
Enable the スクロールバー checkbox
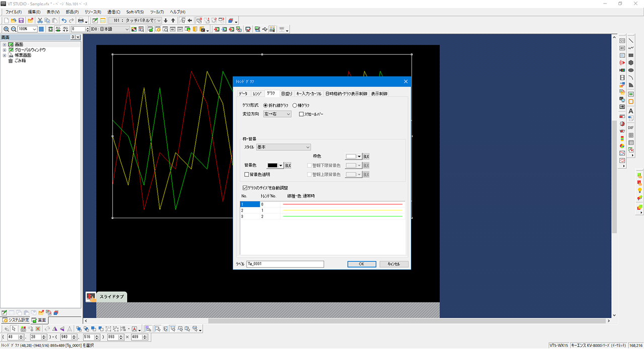pyautogui.click(x=301, y=114)
